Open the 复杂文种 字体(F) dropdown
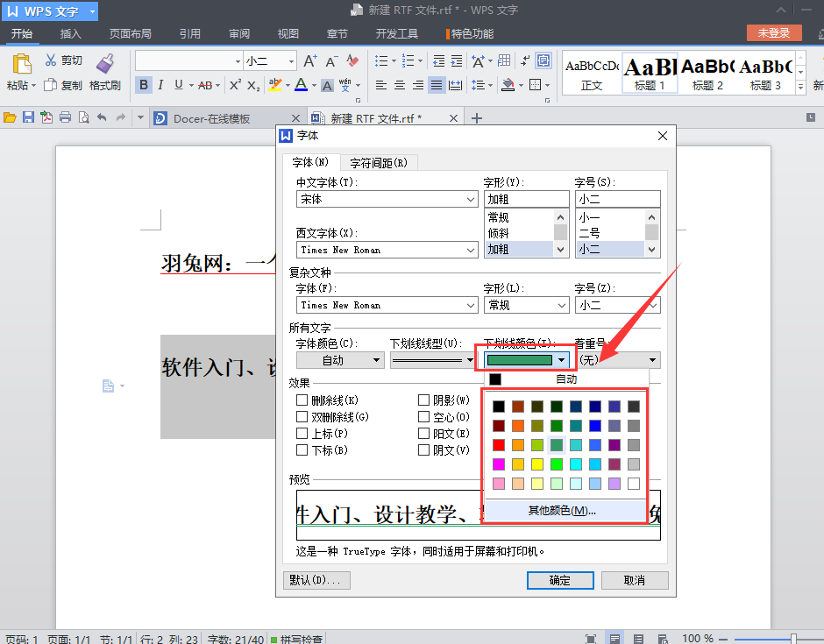This screenshot has height=644, width=824. [x=387, y=305]
